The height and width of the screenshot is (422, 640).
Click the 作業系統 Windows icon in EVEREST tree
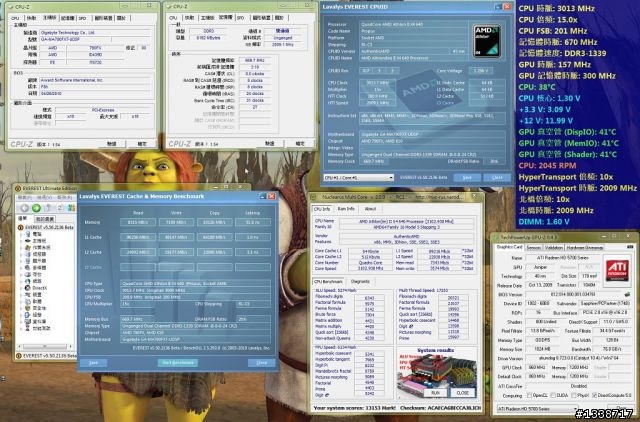(28, 247)
